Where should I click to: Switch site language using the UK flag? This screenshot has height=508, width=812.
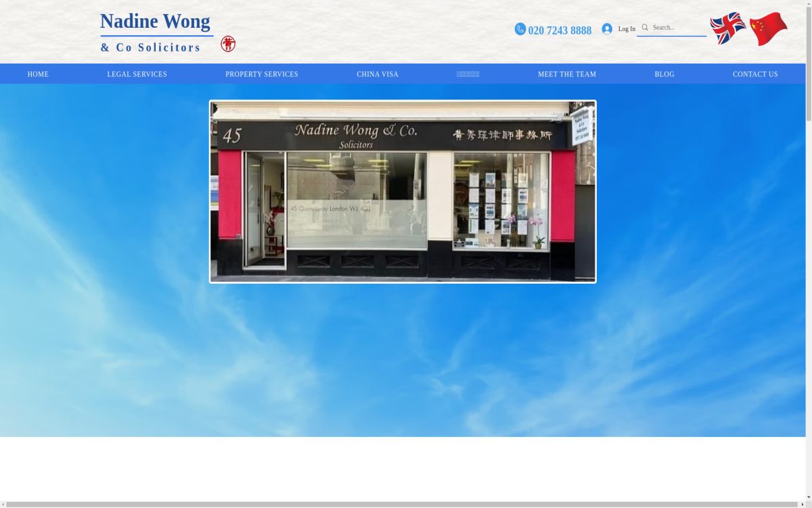tap(727, 28)
